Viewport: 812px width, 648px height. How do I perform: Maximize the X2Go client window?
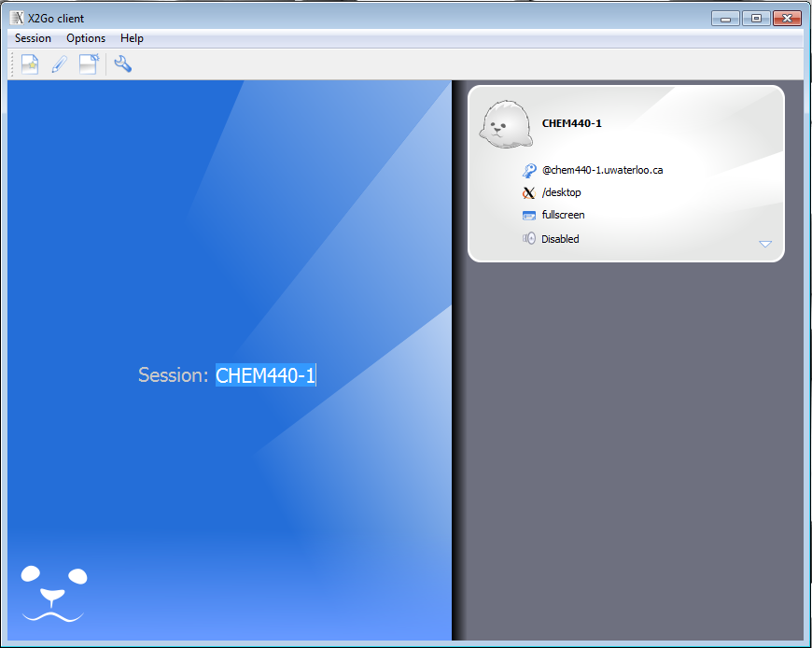point(756,18)
